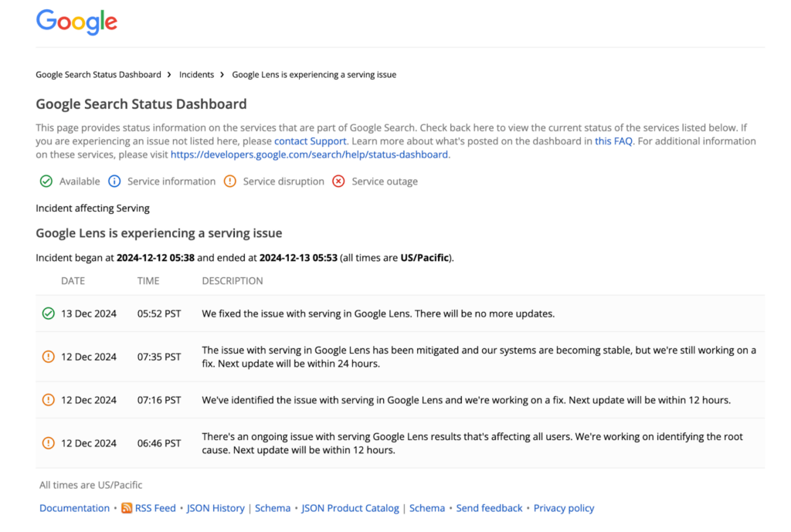Select the DESCRIPTION column header

[233, 280]
